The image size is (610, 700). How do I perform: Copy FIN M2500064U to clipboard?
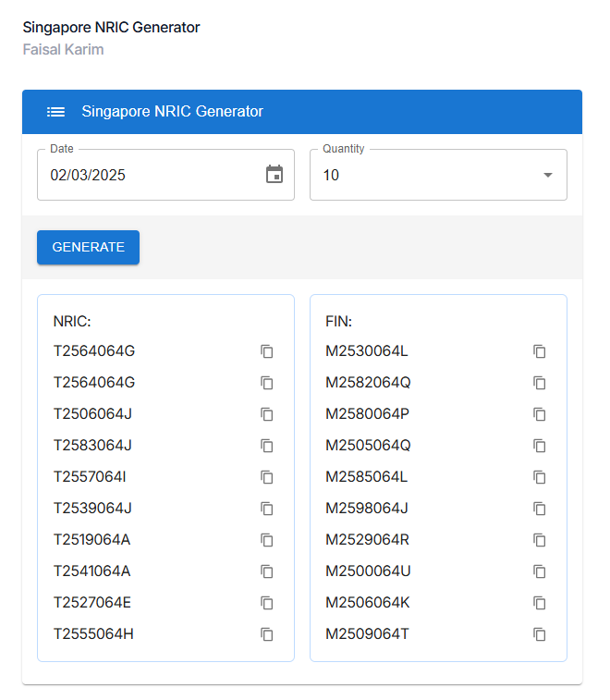540,571
